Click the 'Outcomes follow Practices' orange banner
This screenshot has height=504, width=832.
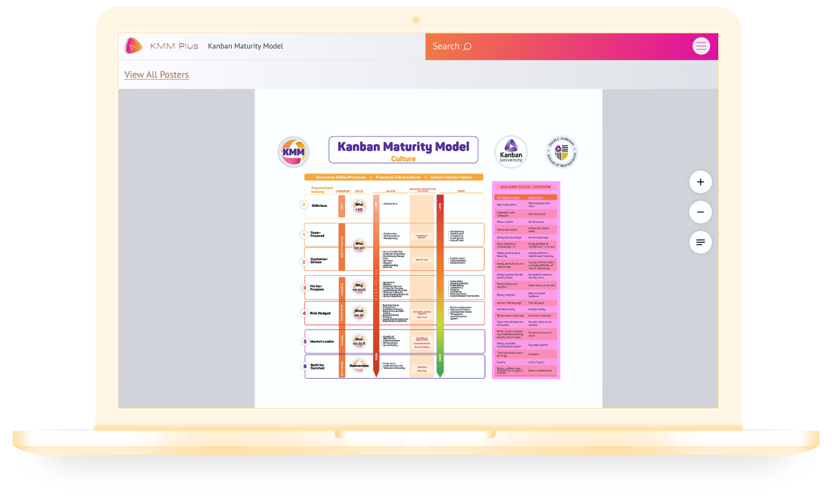394,177
